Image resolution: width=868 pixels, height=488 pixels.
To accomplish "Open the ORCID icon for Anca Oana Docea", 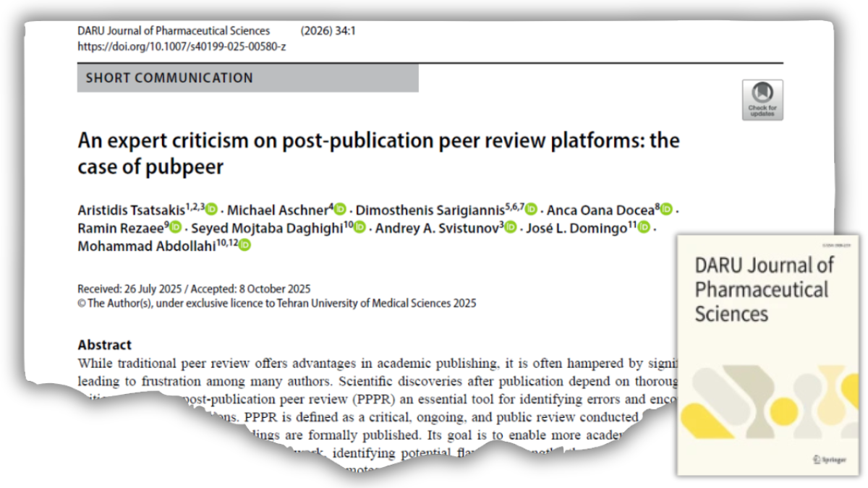I will [666, 210].
